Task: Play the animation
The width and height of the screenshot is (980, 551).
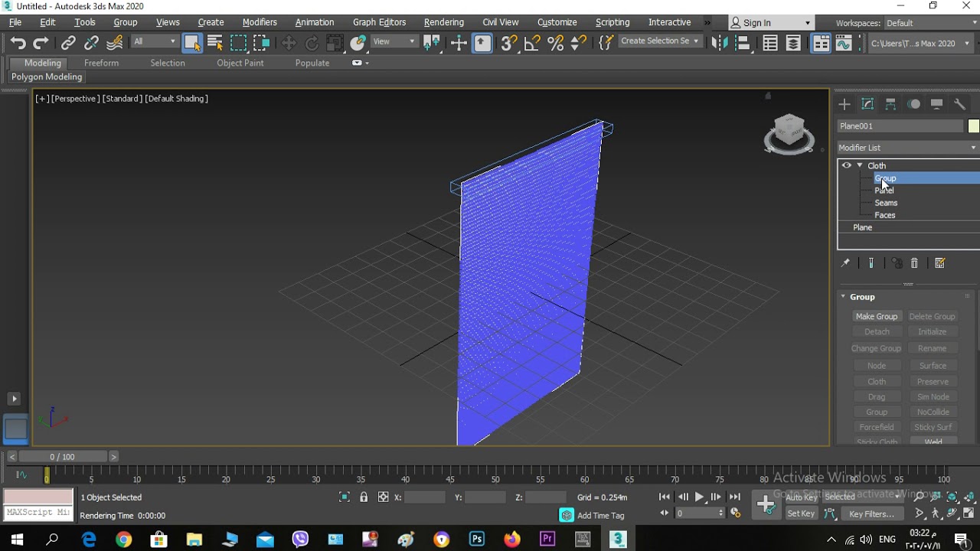Action: point(699,497)
